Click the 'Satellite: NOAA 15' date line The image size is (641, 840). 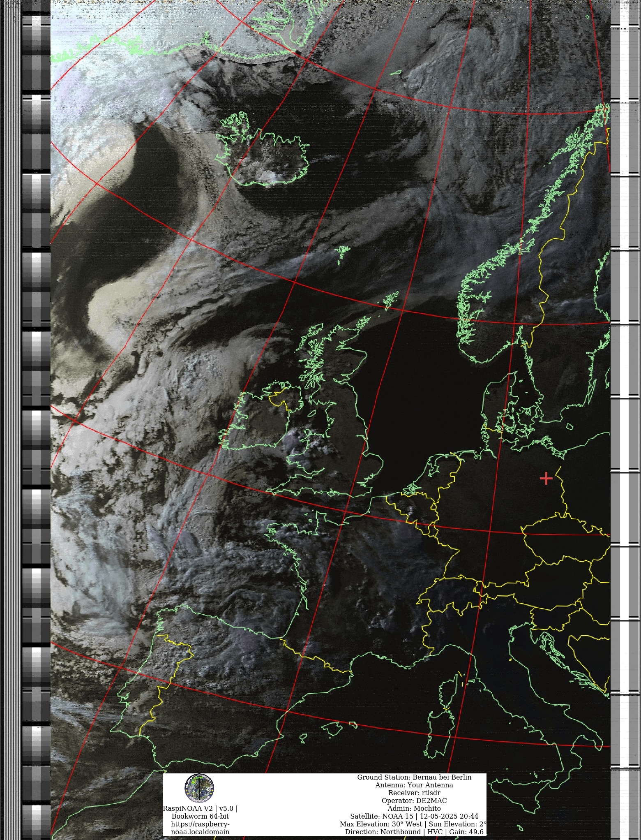pyautogui.click(x=414, y=816)
